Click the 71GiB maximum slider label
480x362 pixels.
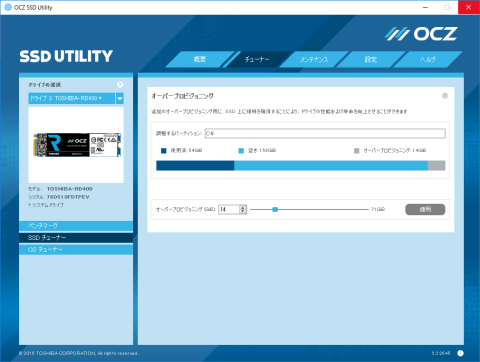click(x=378, y=209)
